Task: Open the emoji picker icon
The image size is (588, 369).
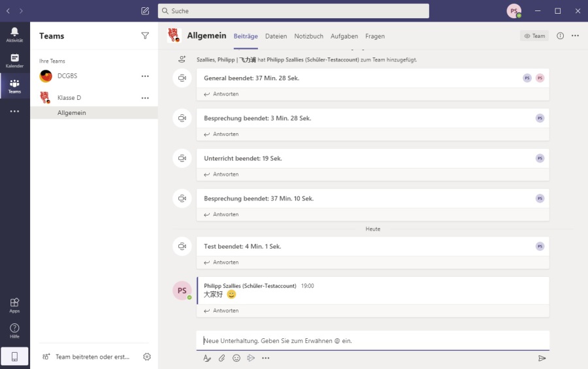Action: (237, 358)
